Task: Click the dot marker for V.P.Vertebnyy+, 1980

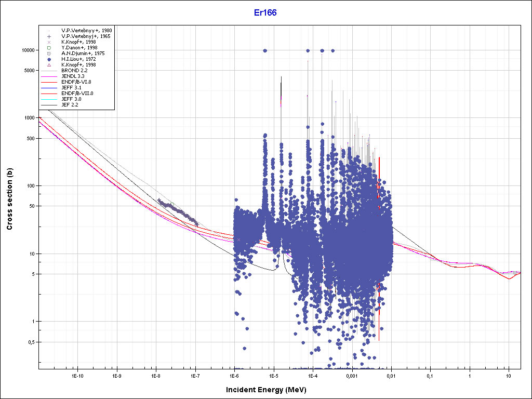Action: point(48,31)
